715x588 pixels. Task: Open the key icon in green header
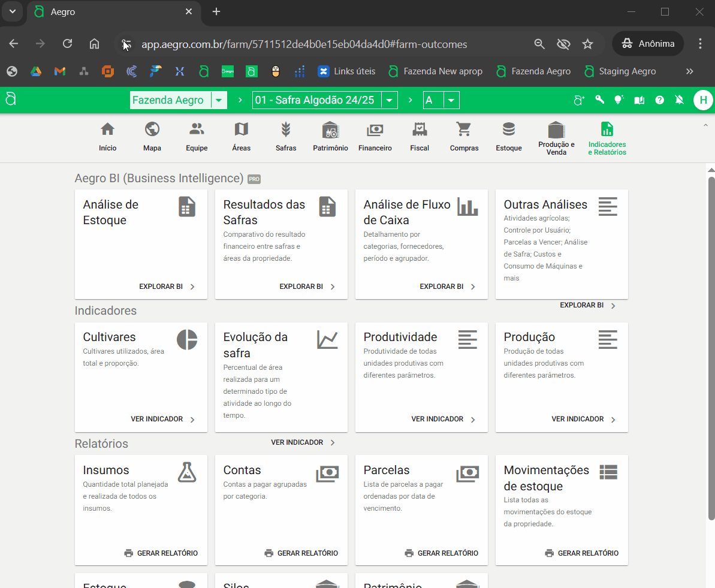599,100
